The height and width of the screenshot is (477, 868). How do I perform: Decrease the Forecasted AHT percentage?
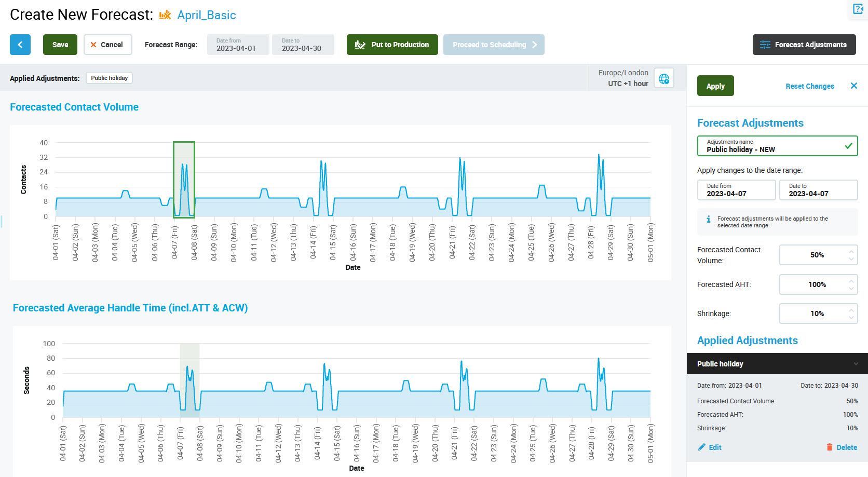[851, 288]
